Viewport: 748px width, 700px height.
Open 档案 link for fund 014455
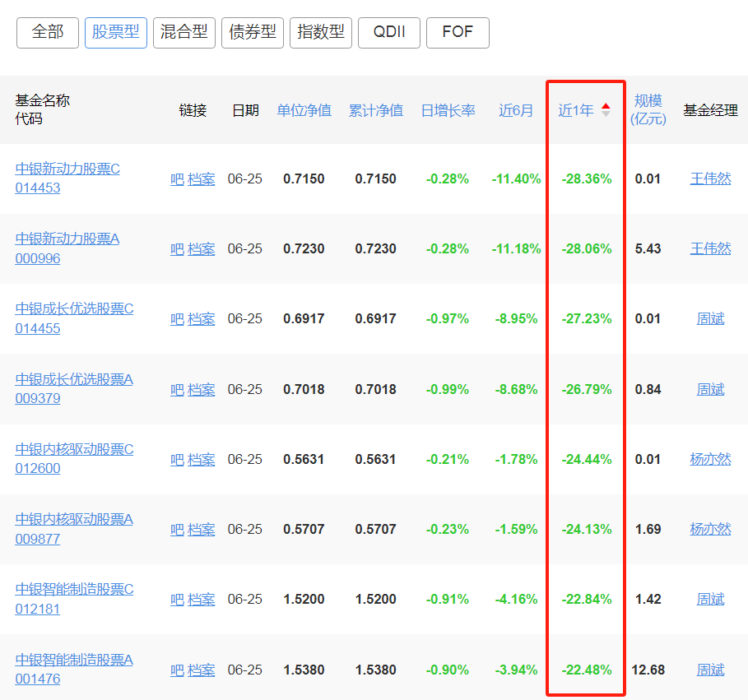[x=202, y=319]
